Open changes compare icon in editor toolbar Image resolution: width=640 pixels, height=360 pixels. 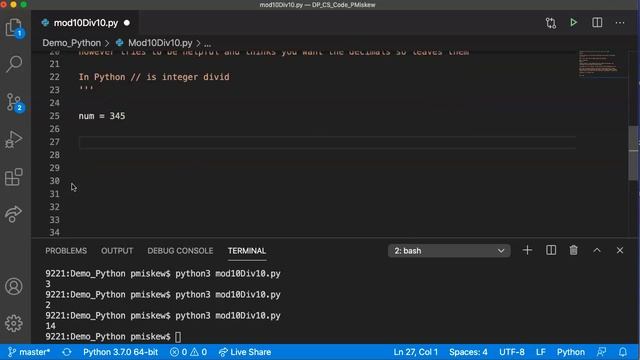(551, 23)
